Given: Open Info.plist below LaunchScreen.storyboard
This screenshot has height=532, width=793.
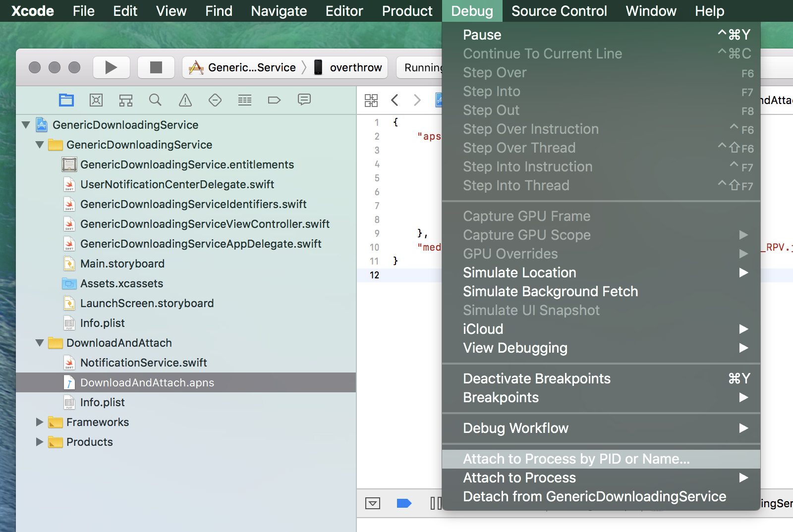Looking at the screenshot, I should click(x=186, y=323).
